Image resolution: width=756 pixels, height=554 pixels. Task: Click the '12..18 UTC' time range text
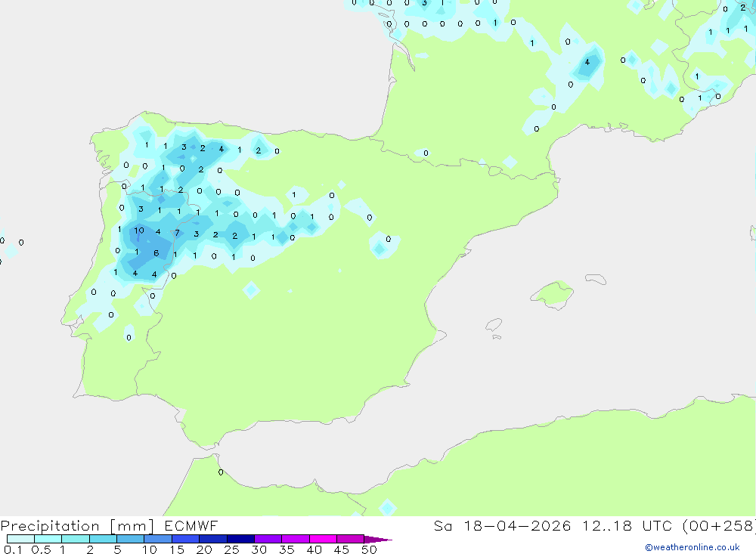coord(627,525)
